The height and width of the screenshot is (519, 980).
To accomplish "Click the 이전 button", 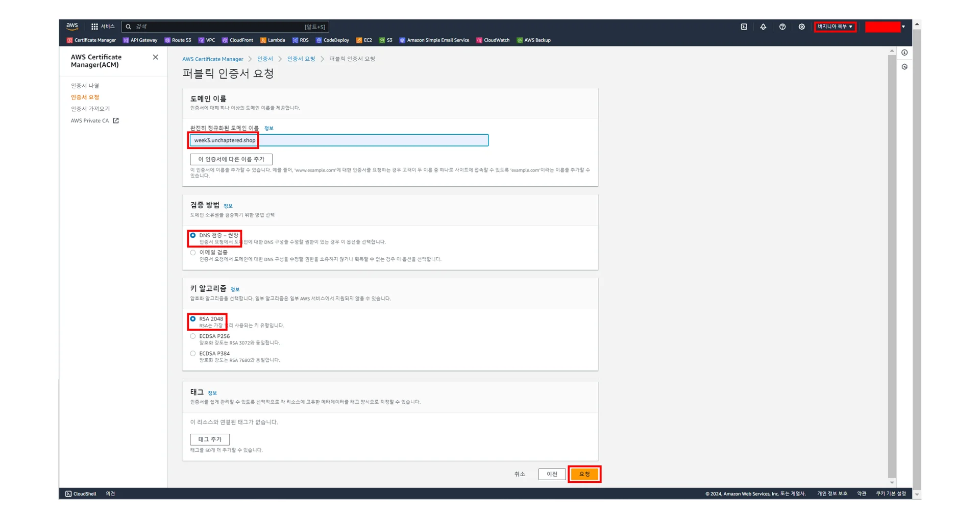I will pos(552,474).
